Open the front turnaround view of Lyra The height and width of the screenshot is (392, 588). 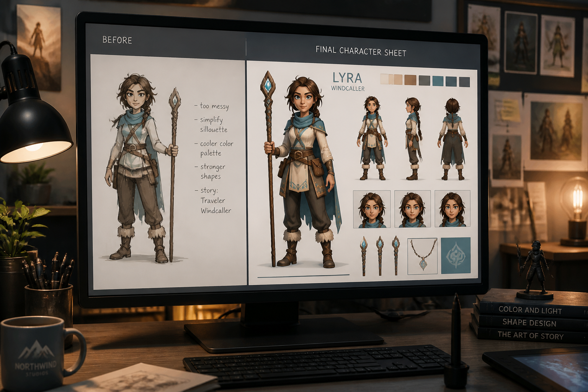click(372, 138)
